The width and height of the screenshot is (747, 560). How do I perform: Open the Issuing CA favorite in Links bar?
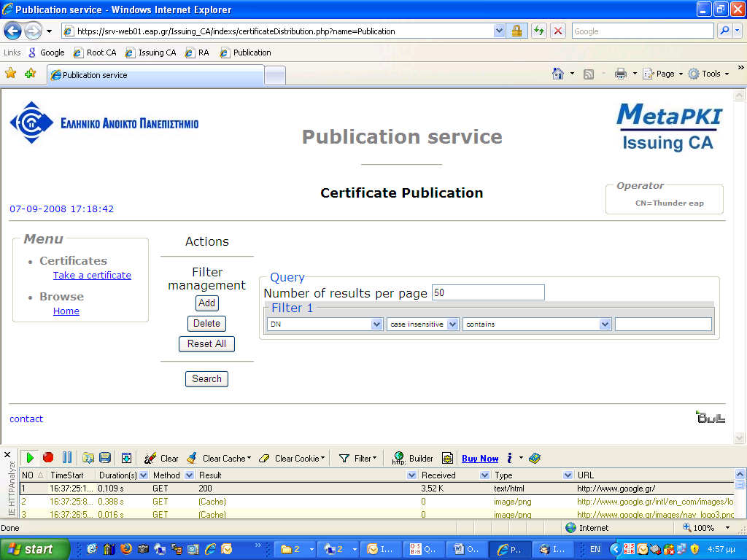[x=150, y=52]
